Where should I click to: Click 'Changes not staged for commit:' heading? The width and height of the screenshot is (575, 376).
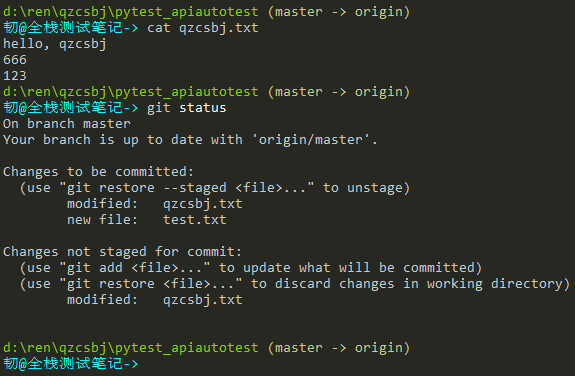[122, 252]
